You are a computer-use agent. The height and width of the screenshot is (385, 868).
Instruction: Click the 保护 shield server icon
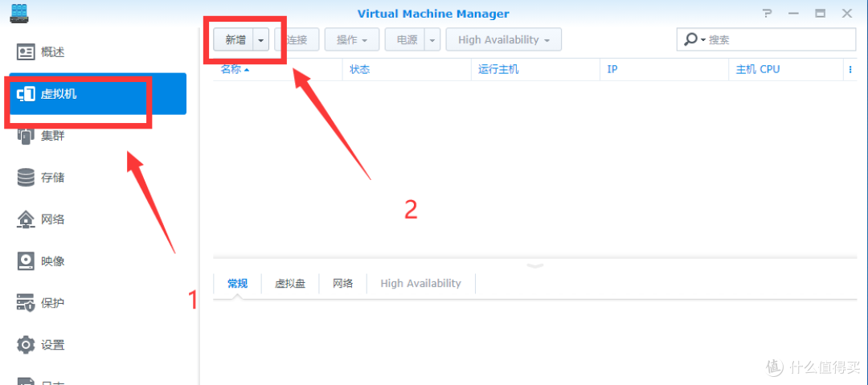click(x=26, y=303)
